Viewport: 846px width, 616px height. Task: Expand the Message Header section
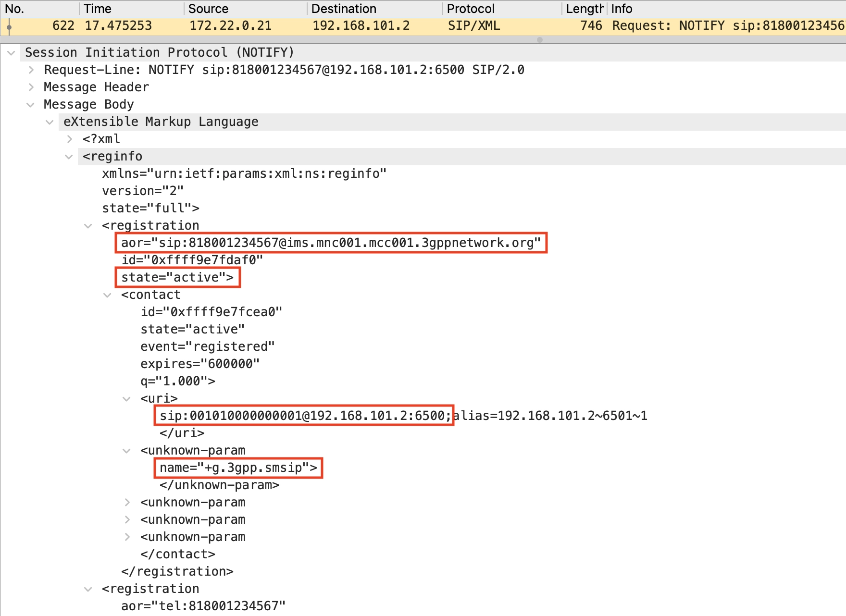tap(31, 87)
